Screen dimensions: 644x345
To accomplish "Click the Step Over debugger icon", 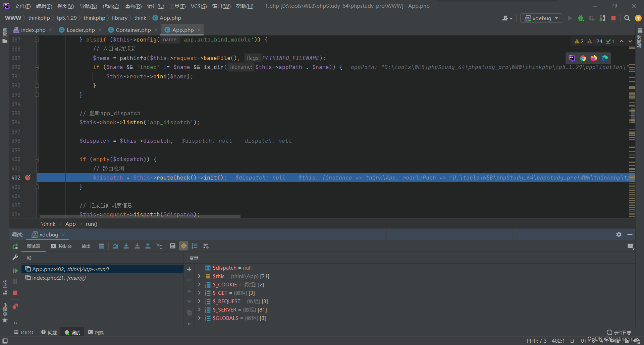I will [x=115, y=246].
